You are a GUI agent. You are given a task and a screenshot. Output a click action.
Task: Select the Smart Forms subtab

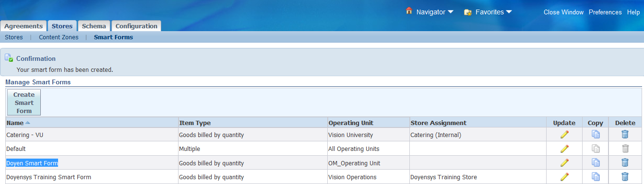pos(113,37)
